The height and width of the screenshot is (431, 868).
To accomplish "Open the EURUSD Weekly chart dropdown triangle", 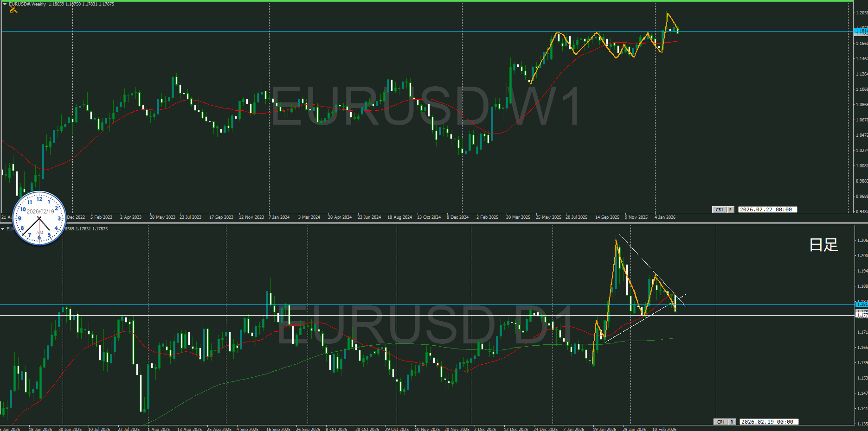I will [x=5, y=4].
